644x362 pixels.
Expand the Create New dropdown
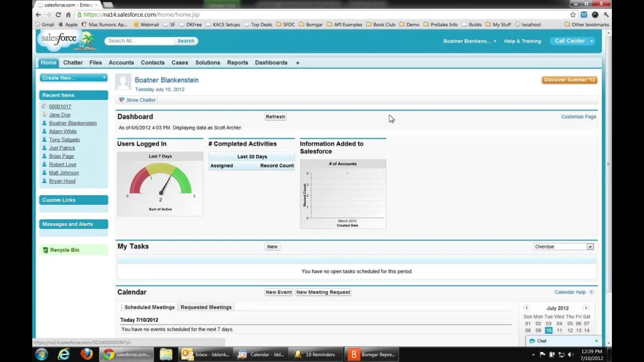tap(74, 78)
